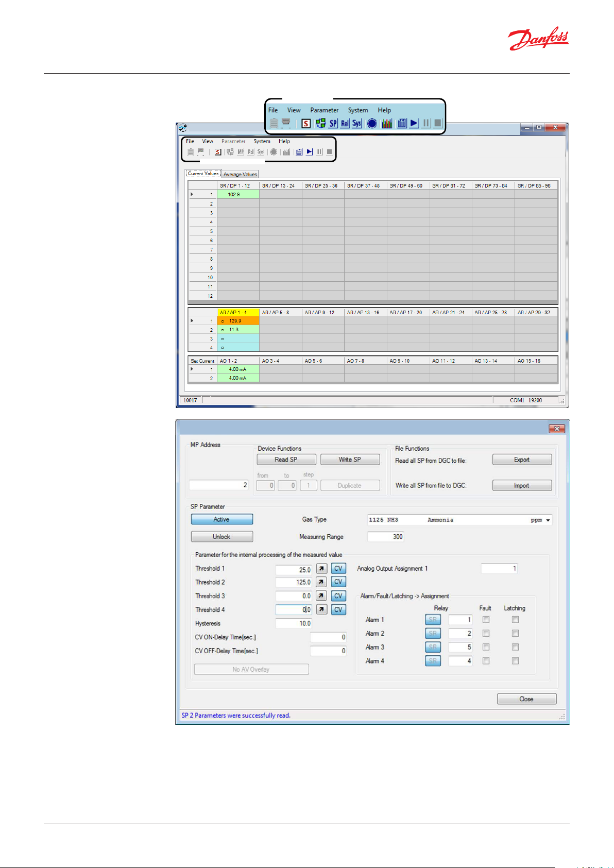Click the arrow icon next to Threshold 3

click(x=321, y=596)
